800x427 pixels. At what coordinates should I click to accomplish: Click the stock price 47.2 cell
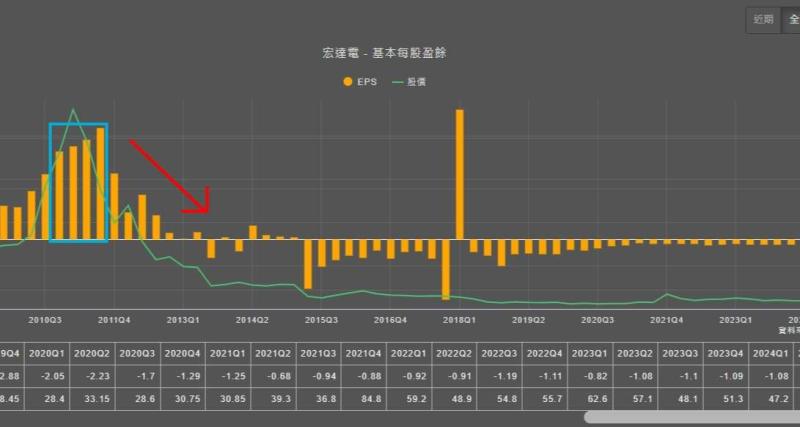point(770,399)
